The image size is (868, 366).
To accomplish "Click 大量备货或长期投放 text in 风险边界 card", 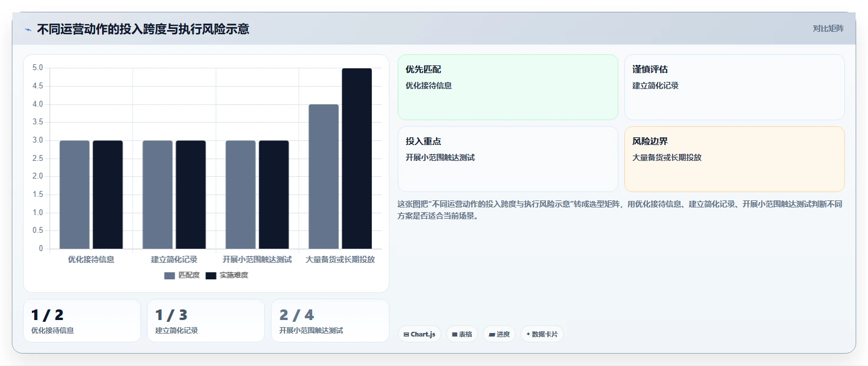I will [x=667, y=157].
